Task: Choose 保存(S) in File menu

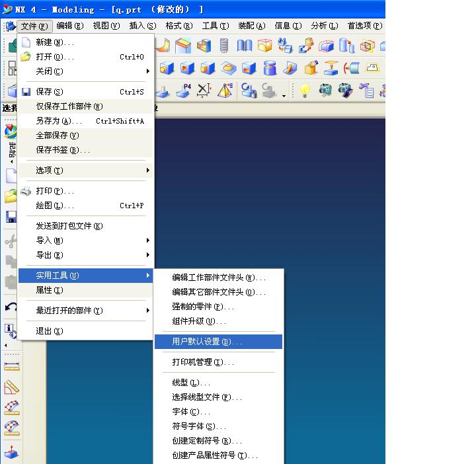Action: [85, 92]
